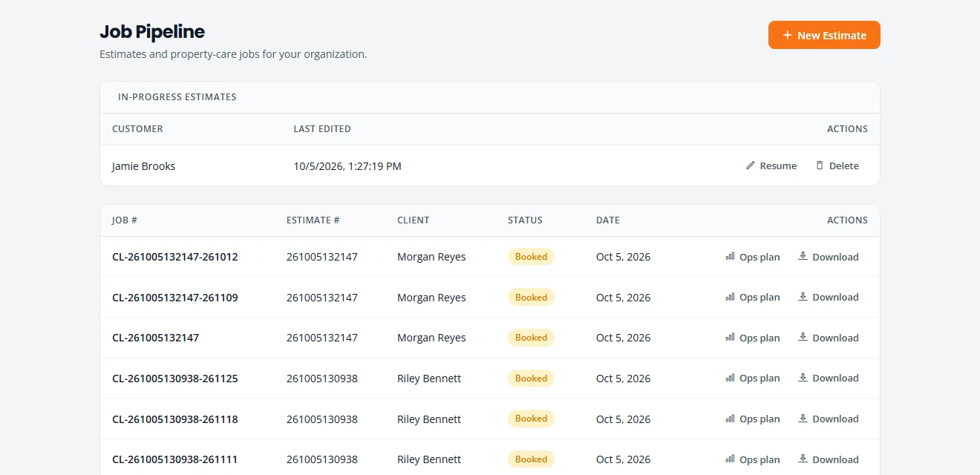Image resolution: width=980 pixels, height=475 pixels.
Task: Click download icon for job CL-261005132147-261109
Action: [x=803, y=296]
